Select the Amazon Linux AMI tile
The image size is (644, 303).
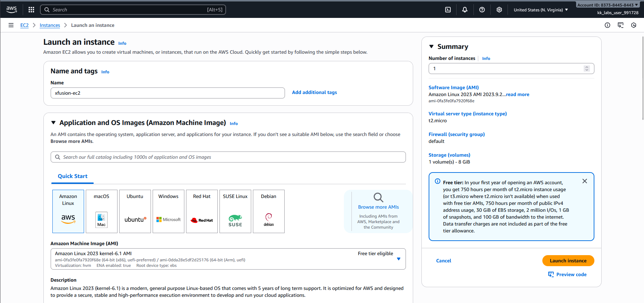pos(68,211)
